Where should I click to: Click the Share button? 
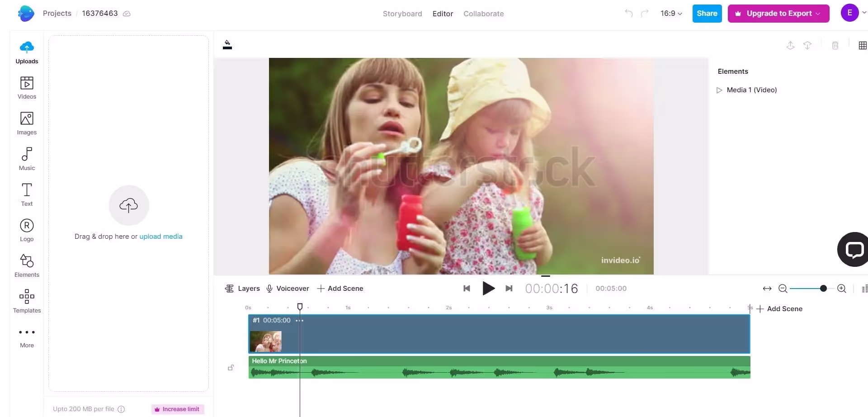(x=707, y=14)
